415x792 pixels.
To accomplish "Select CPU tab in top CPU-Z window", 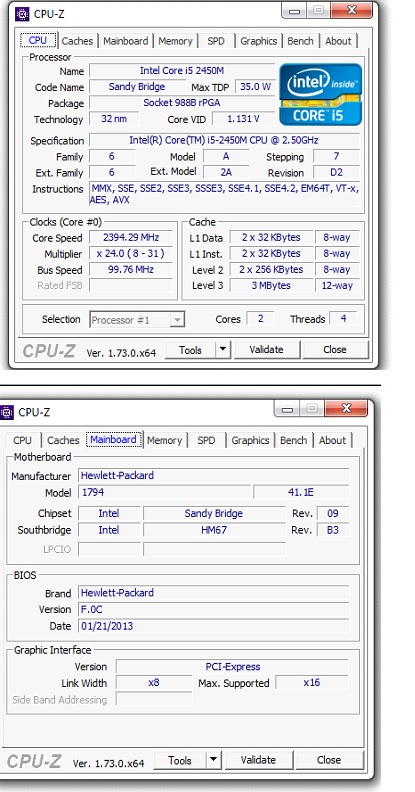I will click(x=38, y=40).
